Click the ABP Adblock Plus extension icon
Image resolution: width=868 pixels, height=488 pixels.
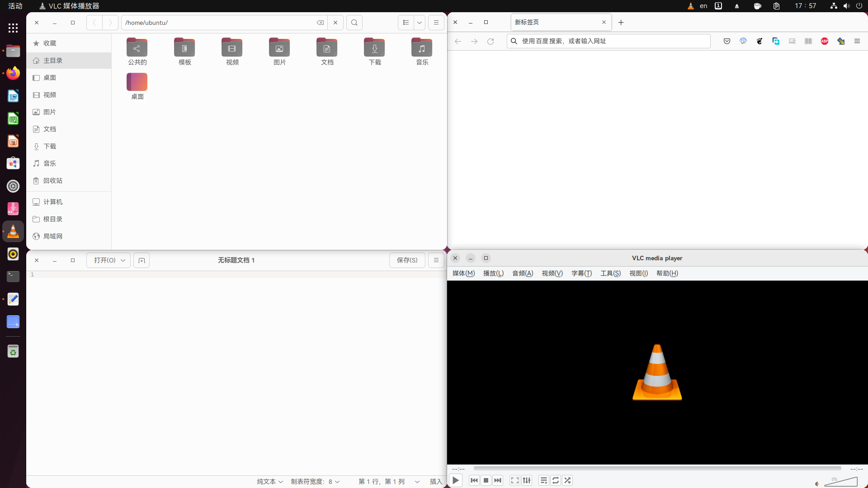[x=825, y=41]
